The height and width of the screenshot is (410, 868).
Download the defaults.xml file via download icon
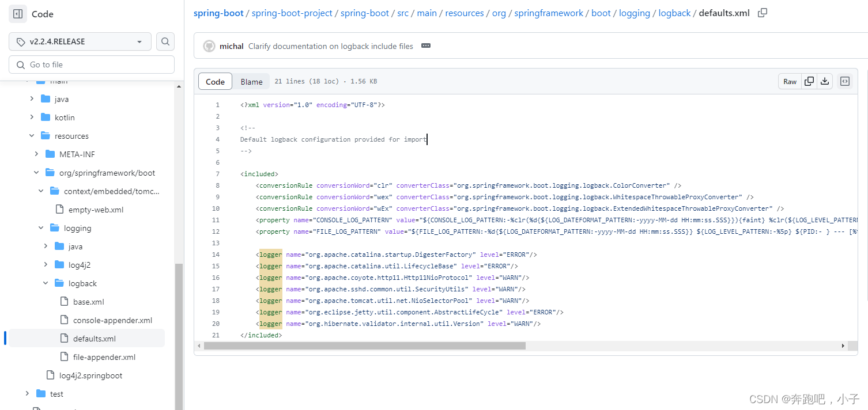824,81
